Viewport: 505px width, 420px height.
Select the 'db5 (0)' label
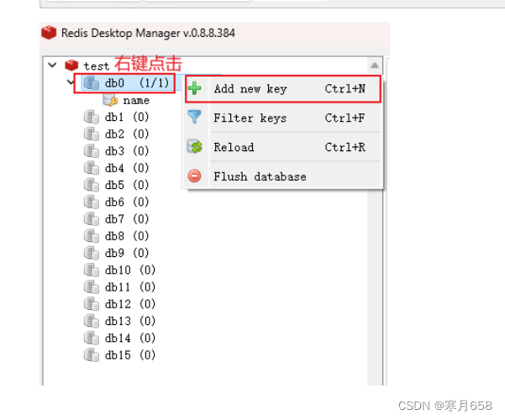127,185
